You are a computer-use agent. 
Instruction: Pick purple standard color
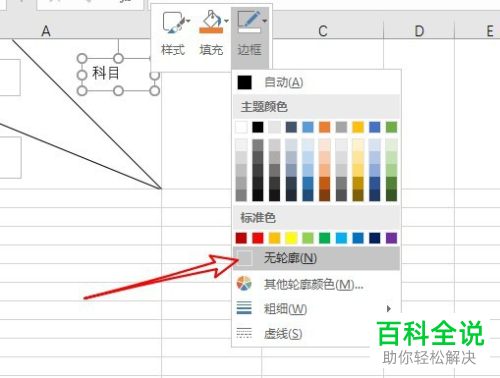pyautogui.click(x=391, y=238)
